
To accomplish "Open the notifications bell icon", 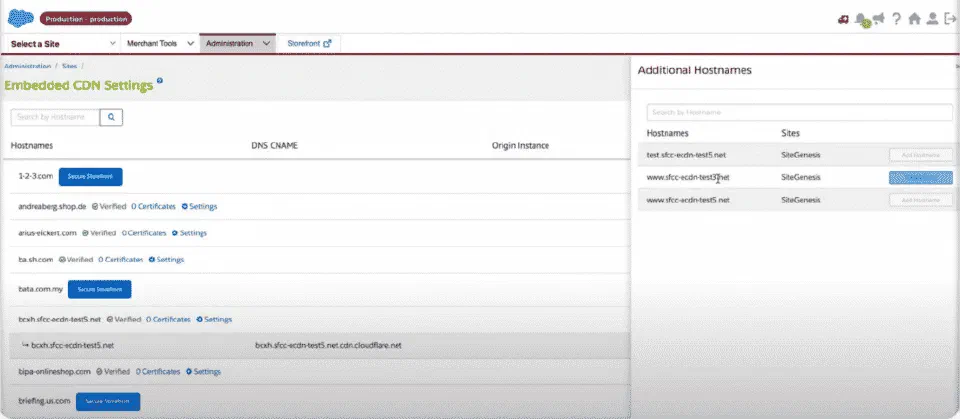I will (x=861, y=19).
